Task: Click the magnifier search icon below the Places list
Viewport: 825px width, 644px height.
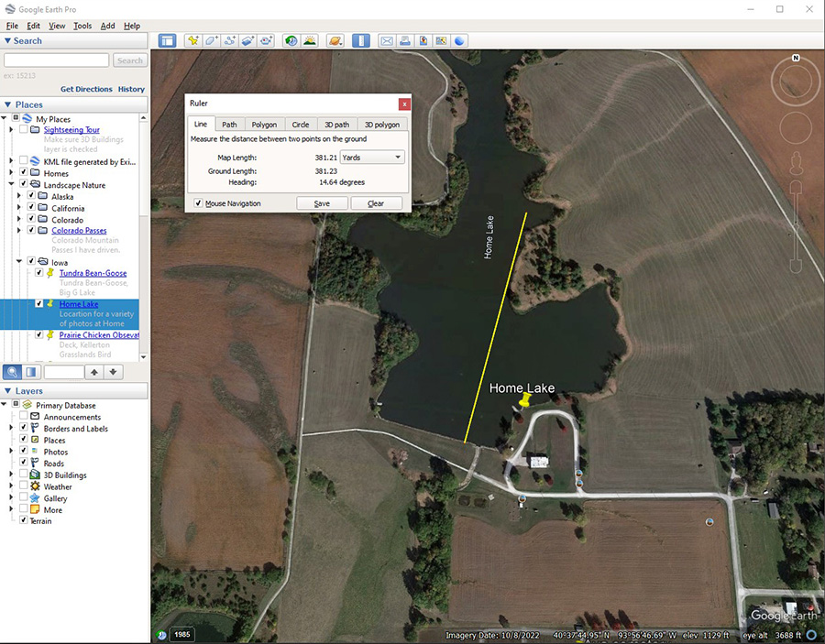Action: coord(12,372)
